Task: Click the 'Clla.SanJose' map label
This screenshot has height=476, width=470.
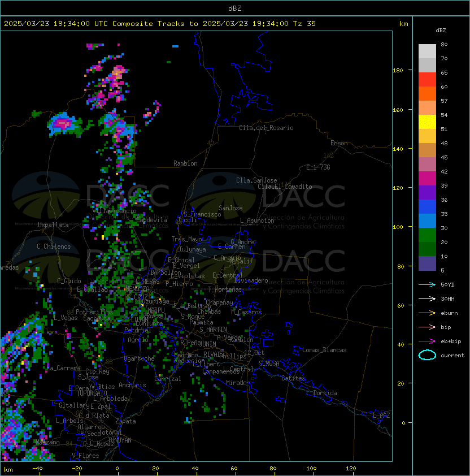Action: click(x=256, y=180)
